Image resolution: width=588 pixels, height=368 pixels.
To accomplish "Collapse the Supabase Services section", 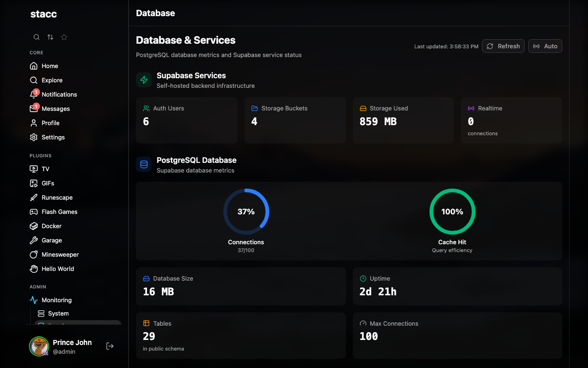I will [191, 75].
